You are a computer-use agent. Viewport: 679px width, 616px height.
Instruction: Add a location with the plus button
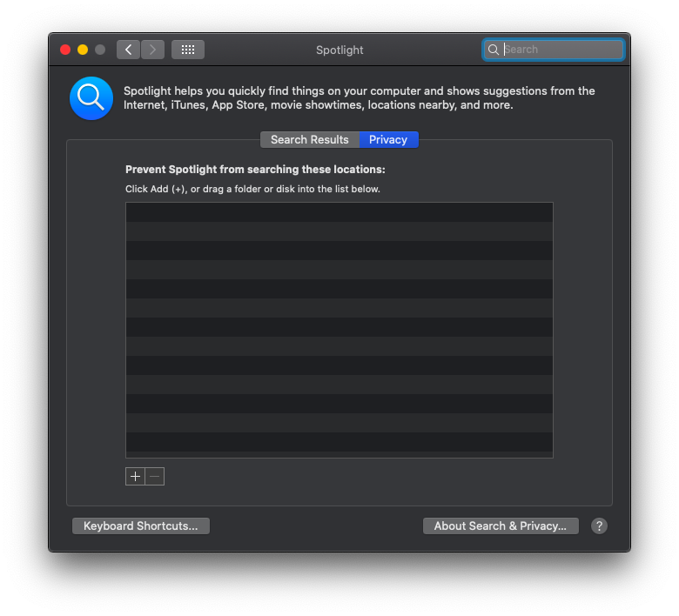click(135, 477)
